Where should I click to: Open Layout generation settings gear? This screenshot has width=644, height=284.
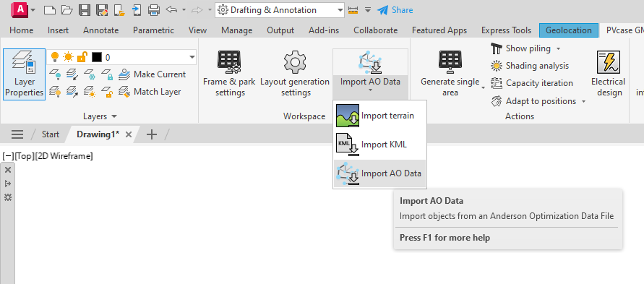coord(295,74)
